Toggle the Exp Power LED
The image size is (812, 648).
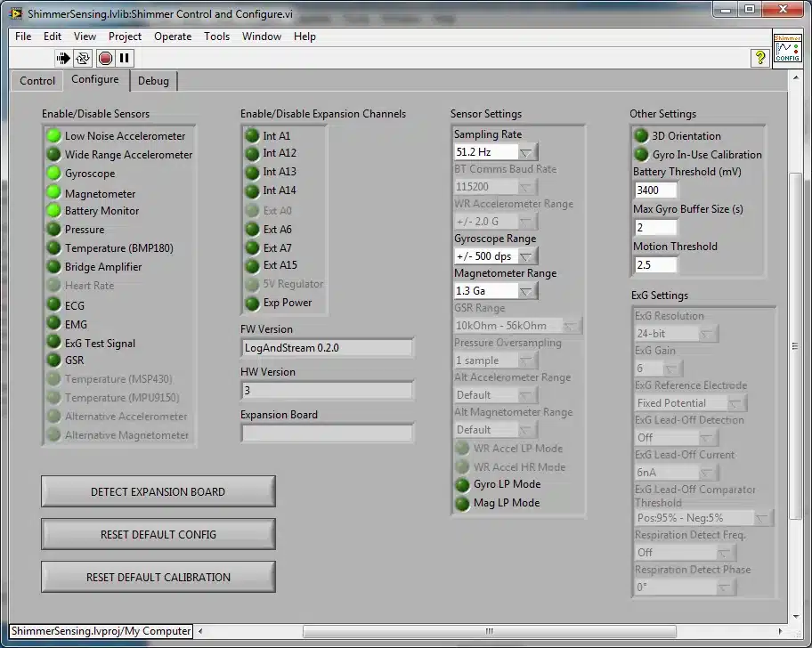(x=252, y=304)
